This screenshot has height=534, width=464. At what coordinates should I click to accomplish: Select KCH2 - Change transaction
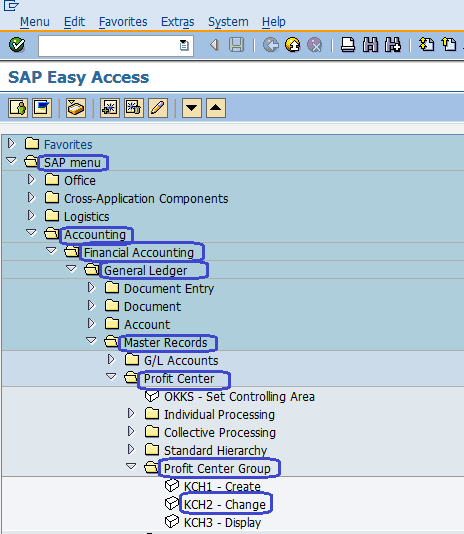point(225,505)
